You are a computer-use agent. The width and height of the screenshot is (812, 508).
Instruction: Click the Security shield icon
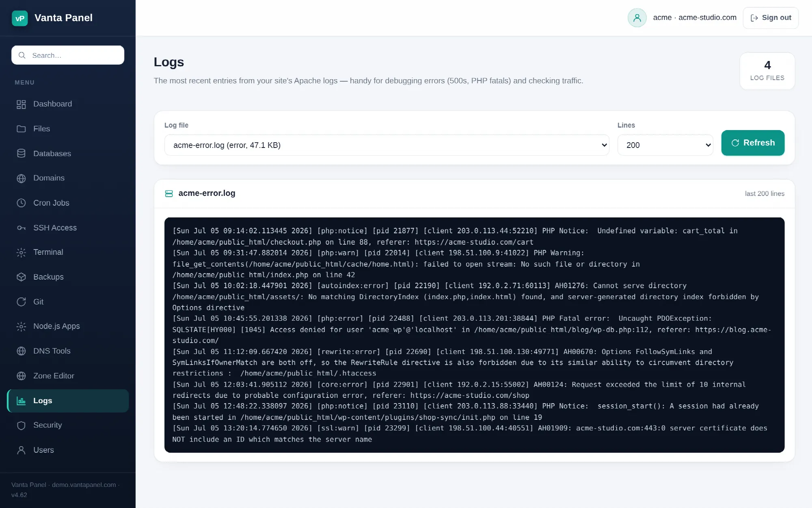[21, 426]
